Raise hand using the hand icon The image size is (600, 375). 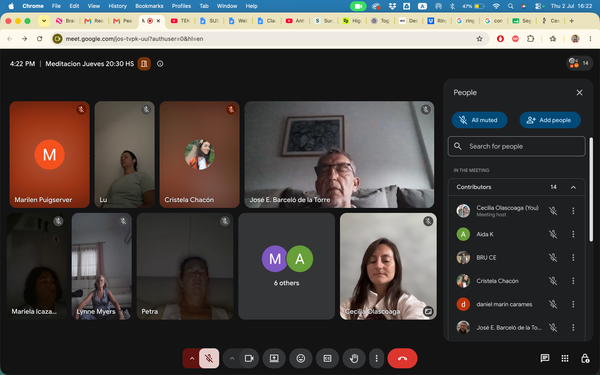[354, 358]
